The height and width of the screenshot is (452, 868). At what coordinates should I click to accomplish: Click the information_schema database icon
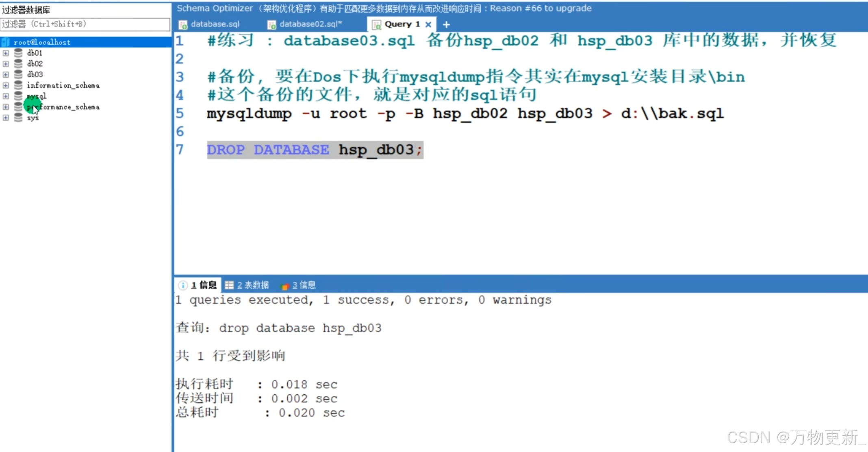click(x=18, y=85)
